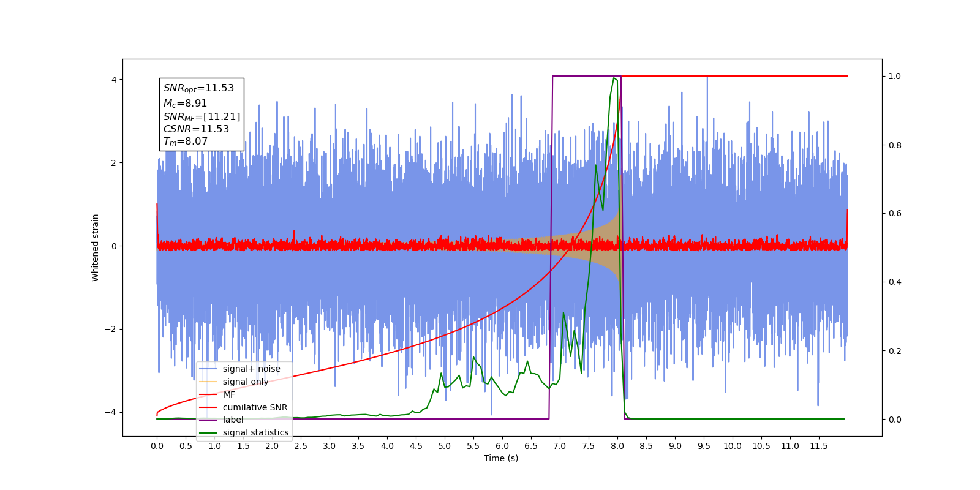This screenshot has width=980, height=490.
Task: Select the Mc=8.91 annotation text
Action: click(x=185, y=104)
